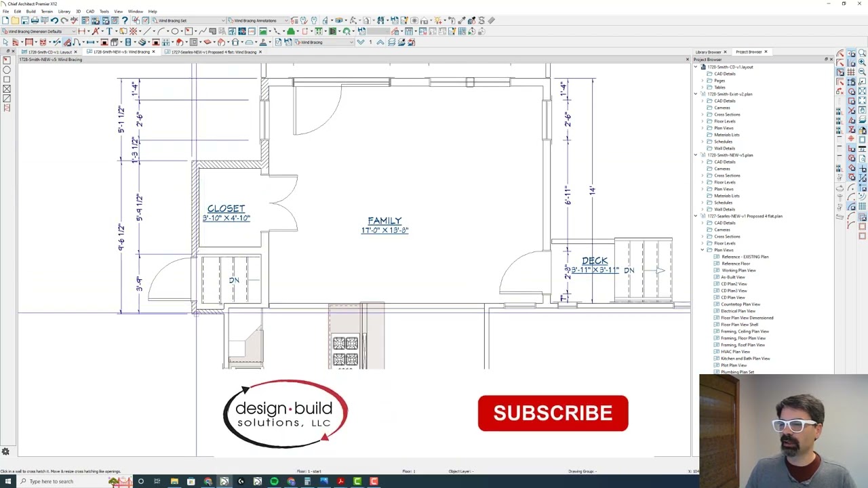
Task: Open the Build menu
Action: (31, 12)
